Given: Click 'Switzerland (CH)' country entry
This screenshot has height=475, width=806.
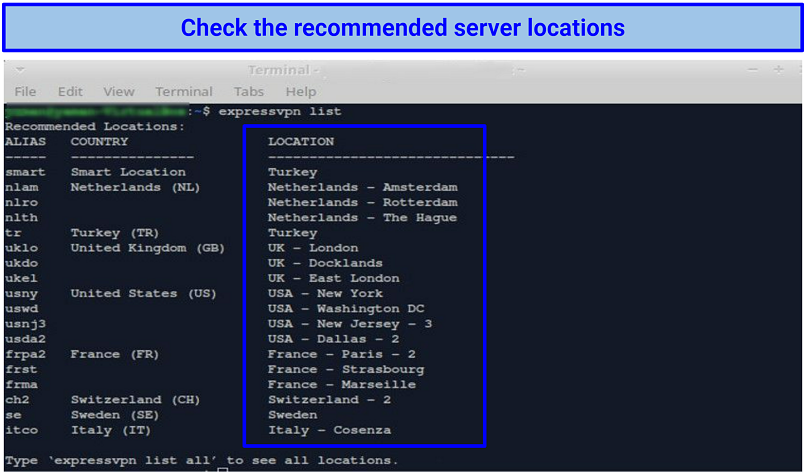Looking at the screenshot, I should coord(135,399).
